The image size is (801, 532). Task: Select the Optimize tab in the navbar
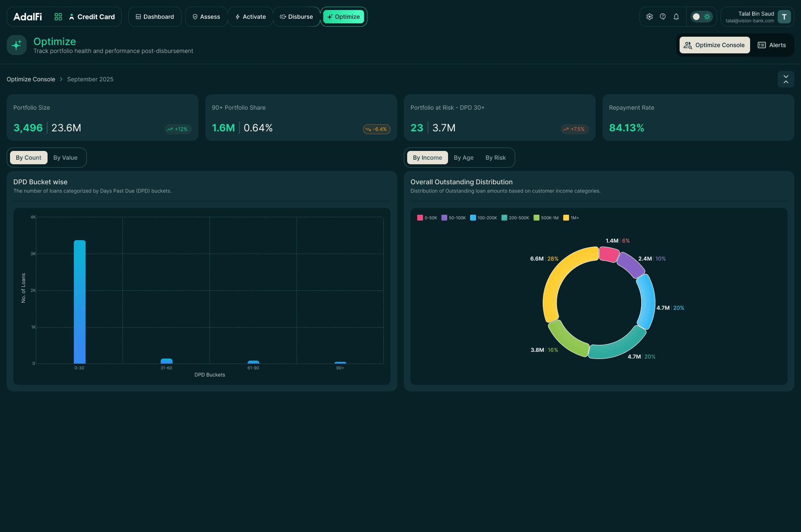pos(343,17)
